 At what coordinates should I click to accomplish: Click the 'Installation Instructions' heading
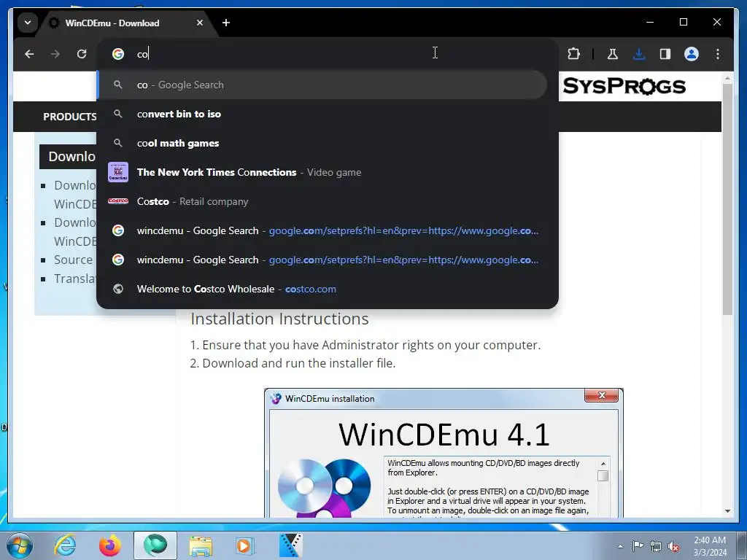[279, 319]
